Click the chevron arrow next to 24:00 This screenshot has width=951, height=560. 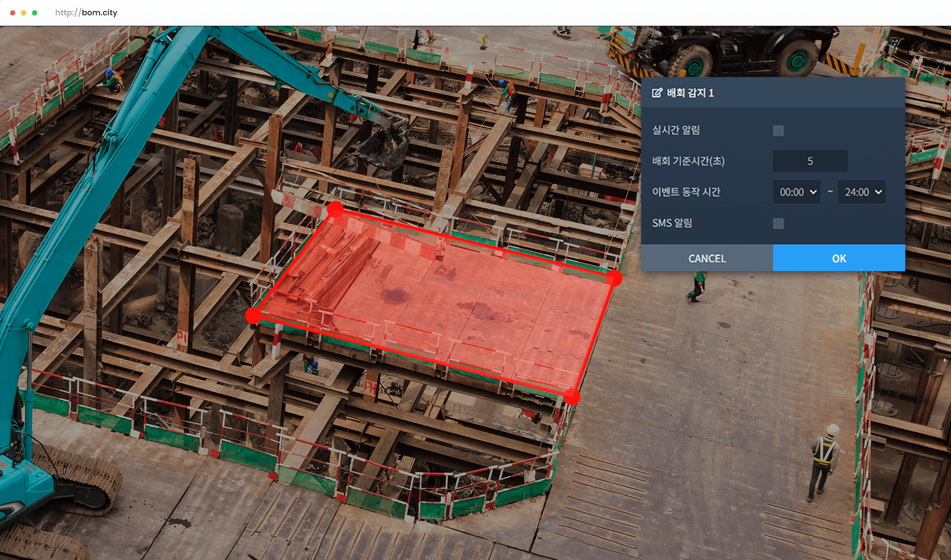[x=878, y=192]
